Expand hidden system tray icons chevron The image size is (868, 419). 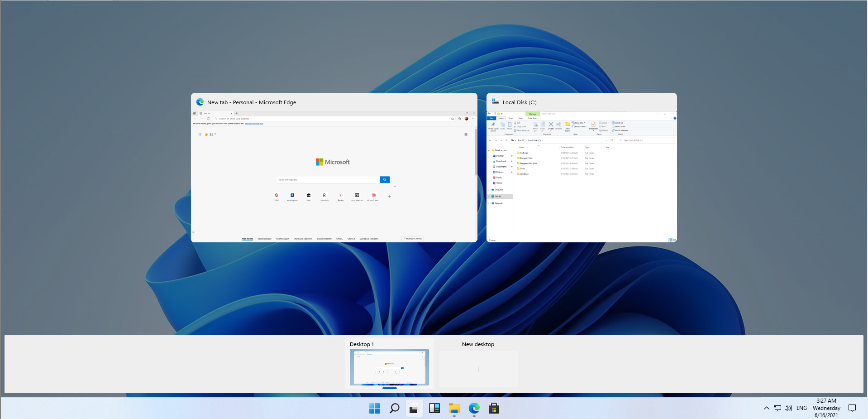(x=767, y=408)
